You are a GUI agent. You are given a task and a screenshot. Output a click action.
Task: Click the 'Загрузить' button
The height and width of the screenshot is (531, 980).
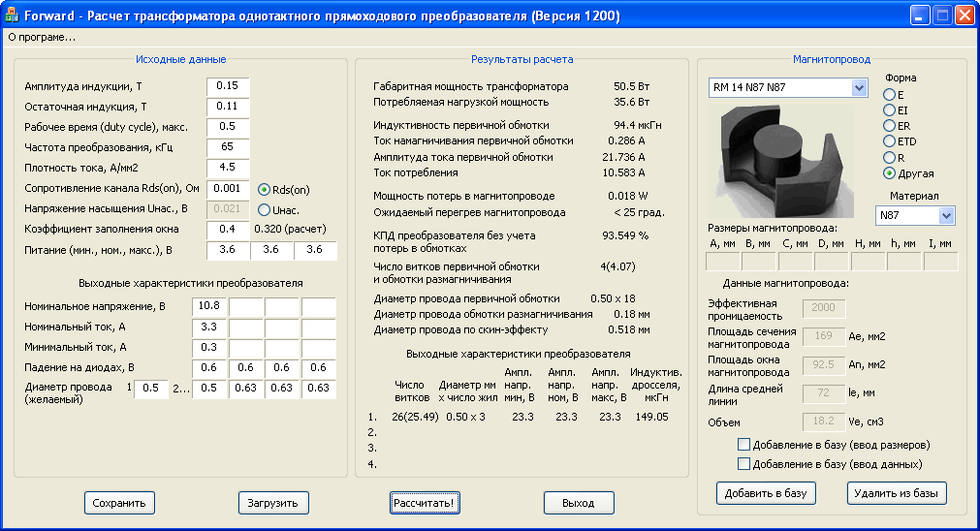pyautogui.click(x=273, y=503)
